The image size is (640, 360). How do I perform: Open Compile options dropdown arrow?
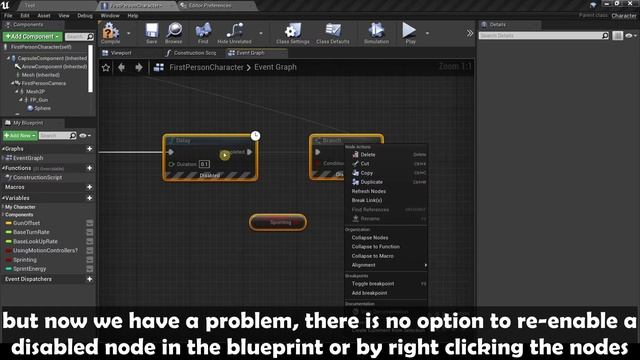point(129,33)
